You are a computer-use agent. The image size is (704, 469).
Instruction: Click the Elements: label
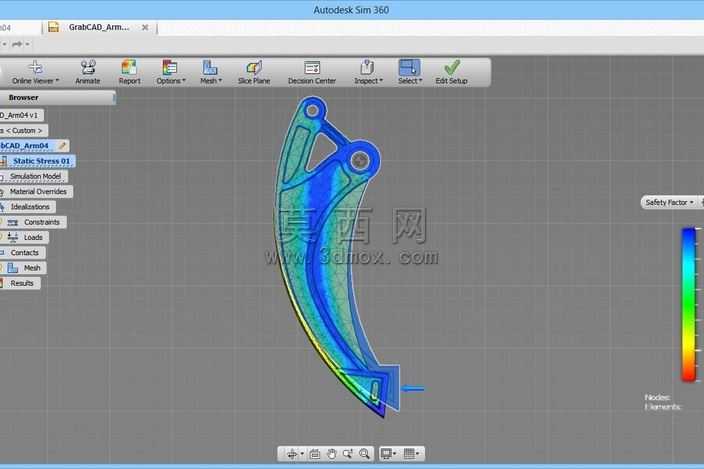coord(663,407)
